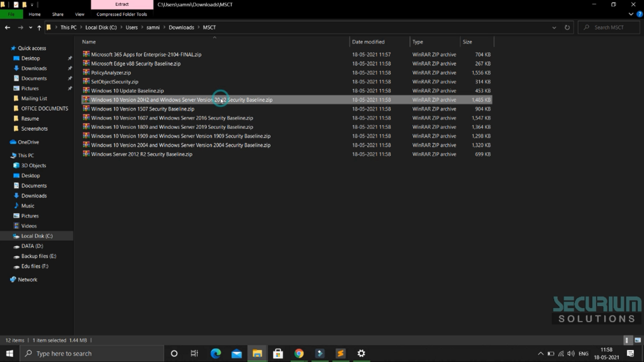Image resolution: width=644 pixels, height=362 pixels.
Task: Click the WinRAR icon of PolicyAnalyzer.zip
Action: (86, 72)
